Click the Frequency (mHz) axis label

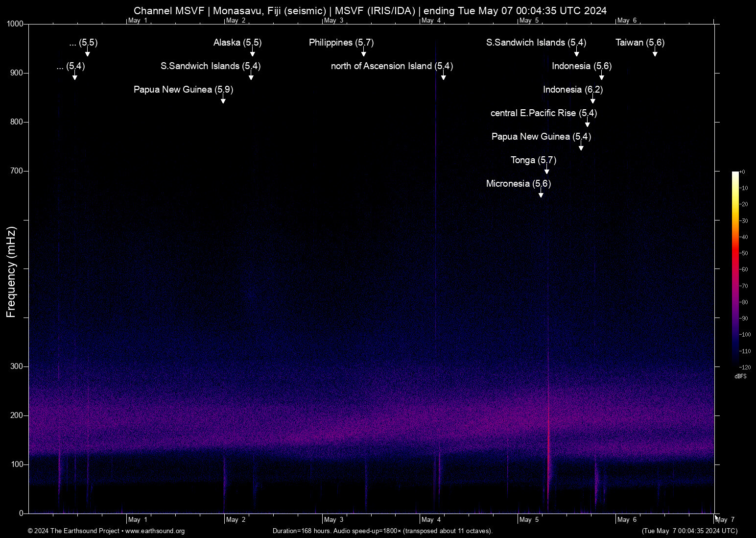(x=11, y=272)
